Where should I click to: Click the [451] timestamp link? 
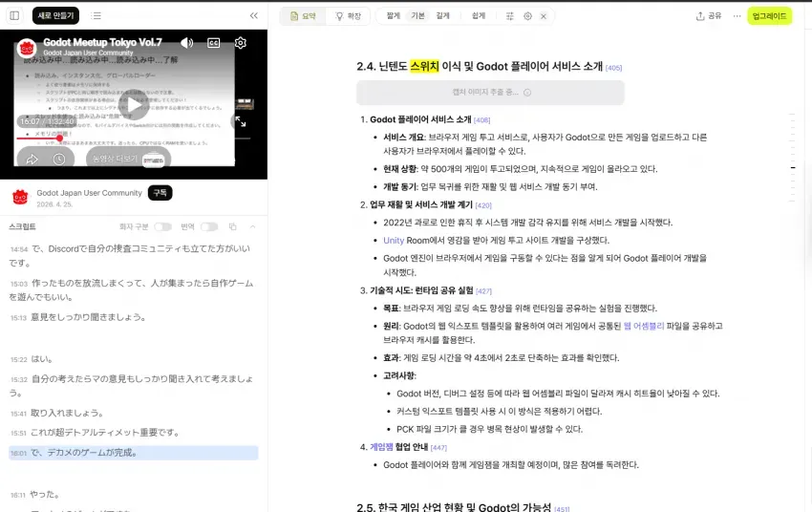[562, 509]
